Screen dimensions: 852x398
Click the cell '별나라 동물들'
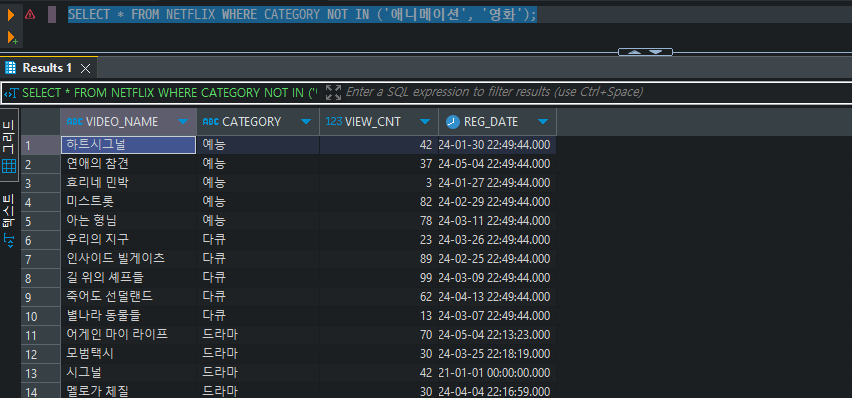pos(128,316)
